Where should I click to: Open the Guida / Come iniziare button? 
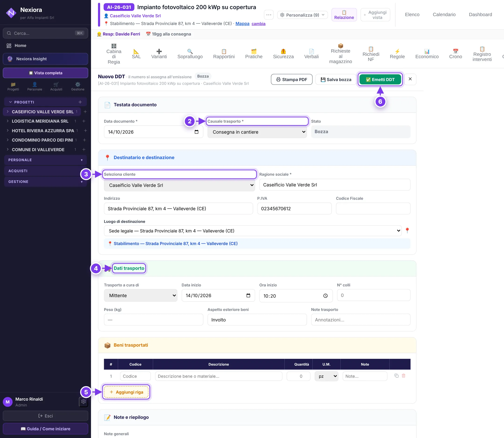45,429
